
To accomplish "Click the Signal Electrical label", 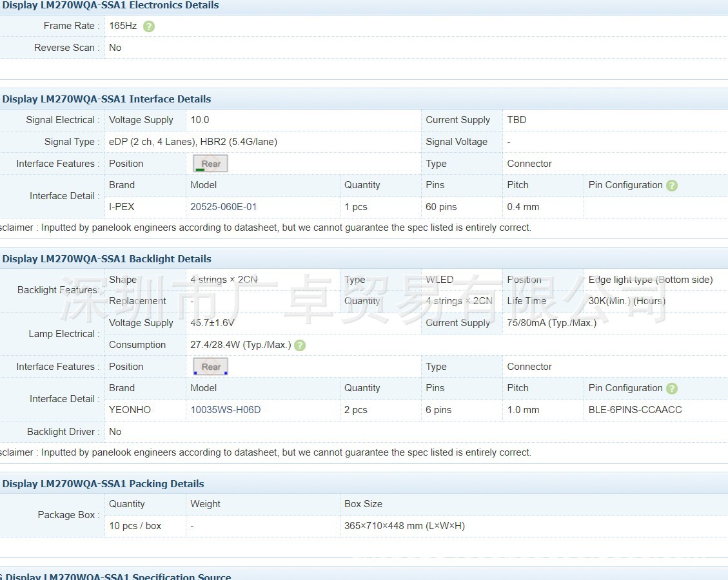I will pos(62,120).
